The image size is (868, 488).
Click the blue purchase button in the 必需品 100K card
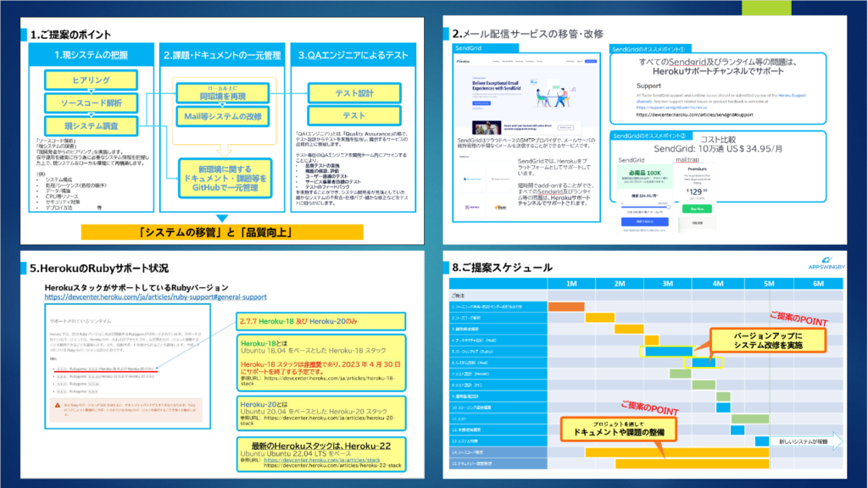(x=643, y=222)
